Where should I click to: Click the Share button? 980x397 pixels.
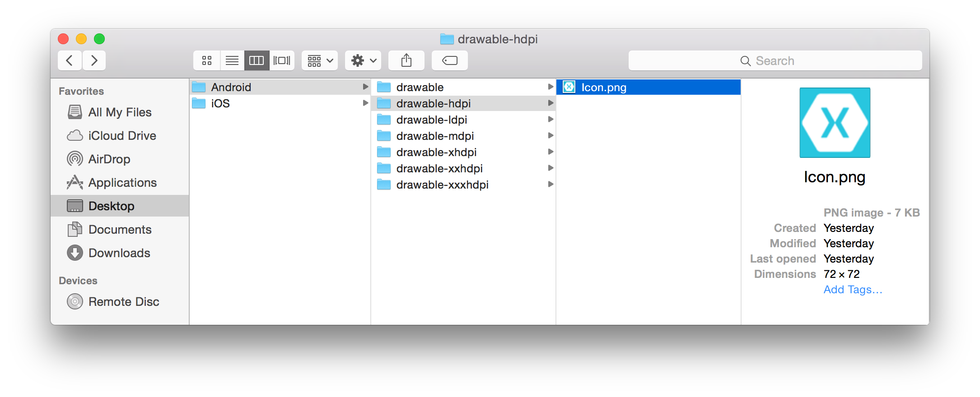tap(406, 60)
